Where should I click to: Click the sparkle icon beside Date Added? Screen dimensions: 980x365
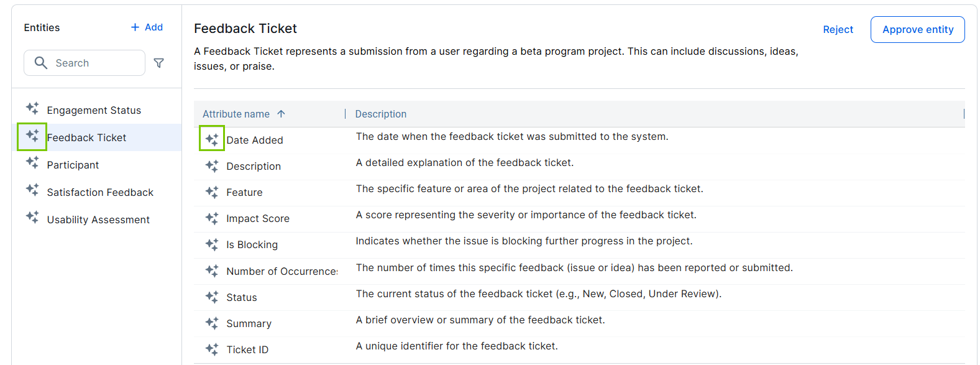[212, 139]
